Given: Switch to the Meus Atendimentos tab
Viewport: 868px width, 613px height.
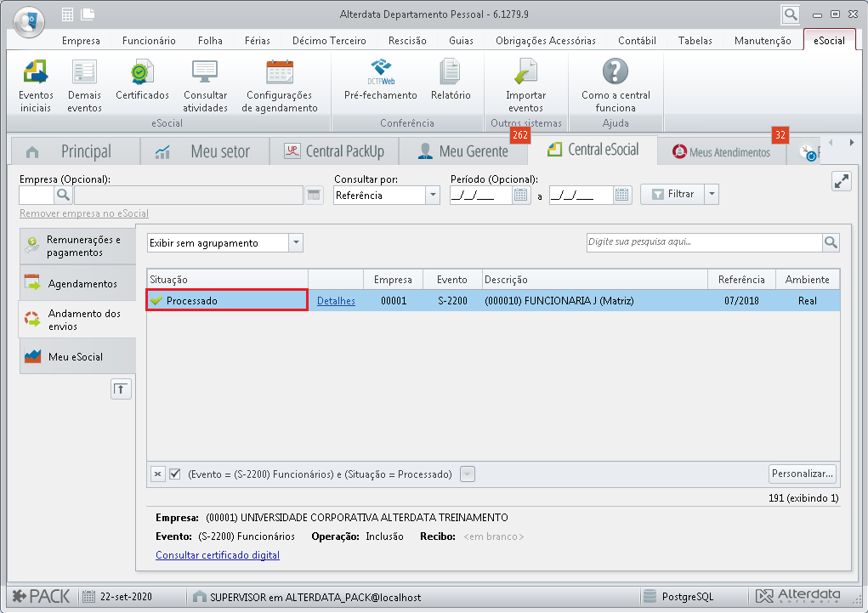Looking at the screenshot, I should pos(721,151).
